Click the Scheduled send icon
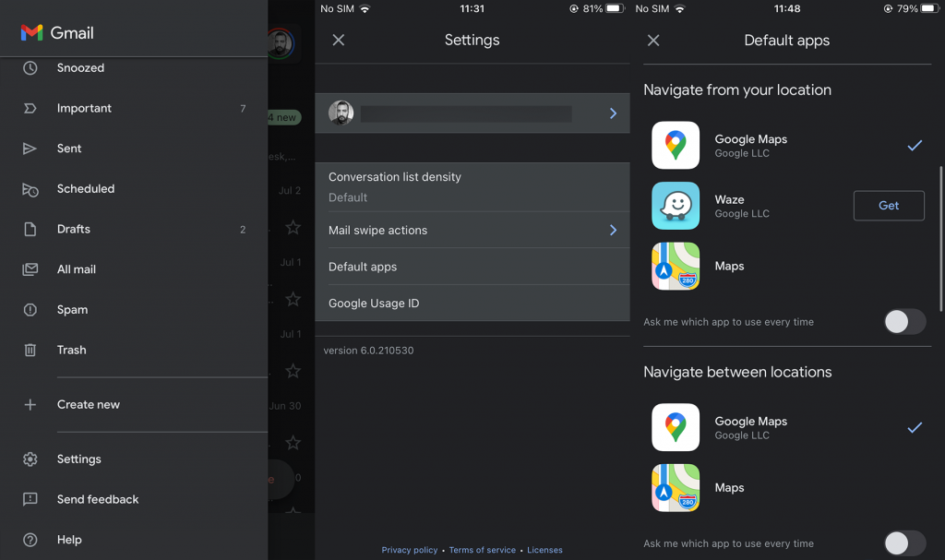 coord(30,189)
